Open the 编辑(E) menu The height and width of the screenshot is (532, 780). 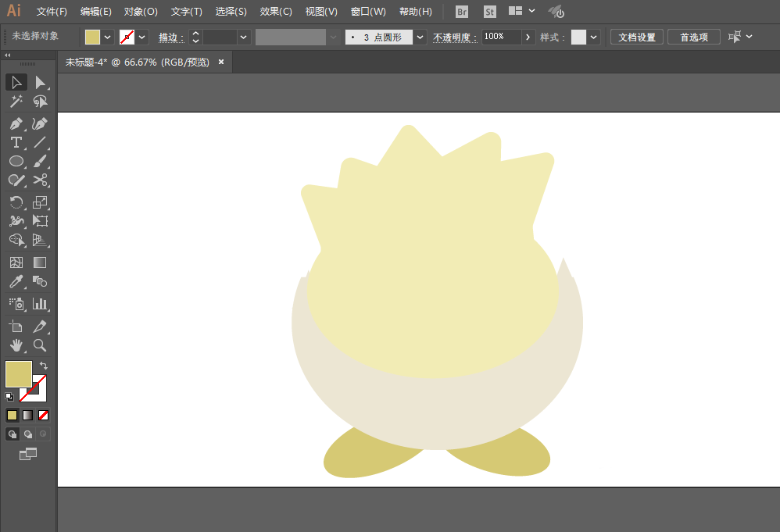pos(96,12)
